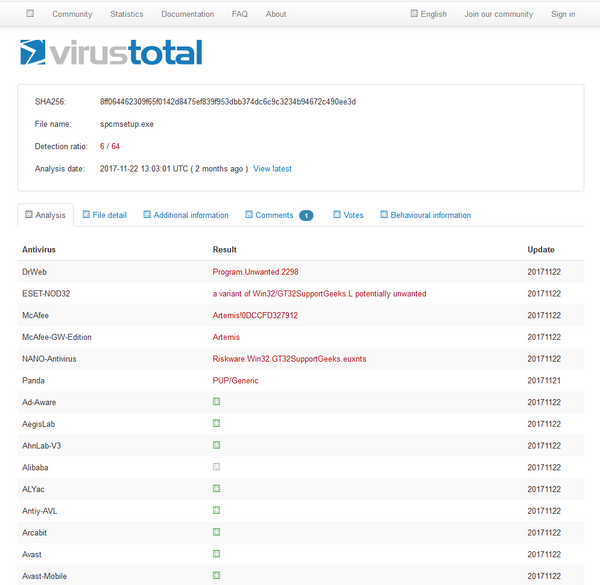Click the Comments count badge
Viewport: 600px width, 585px height.
tap(306, 215)
